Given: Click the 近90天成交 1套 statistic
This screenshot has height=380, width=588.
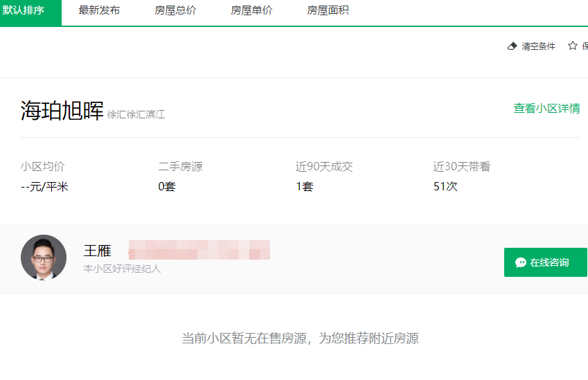Looking at the screenshot, I should (x=304, y=186).
